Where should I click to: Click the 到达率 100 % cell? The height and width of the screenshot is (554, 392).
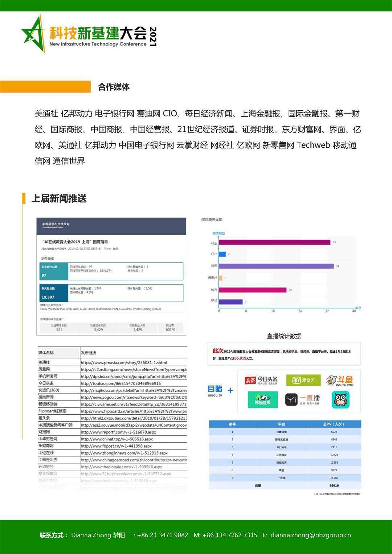coord(170,328)
